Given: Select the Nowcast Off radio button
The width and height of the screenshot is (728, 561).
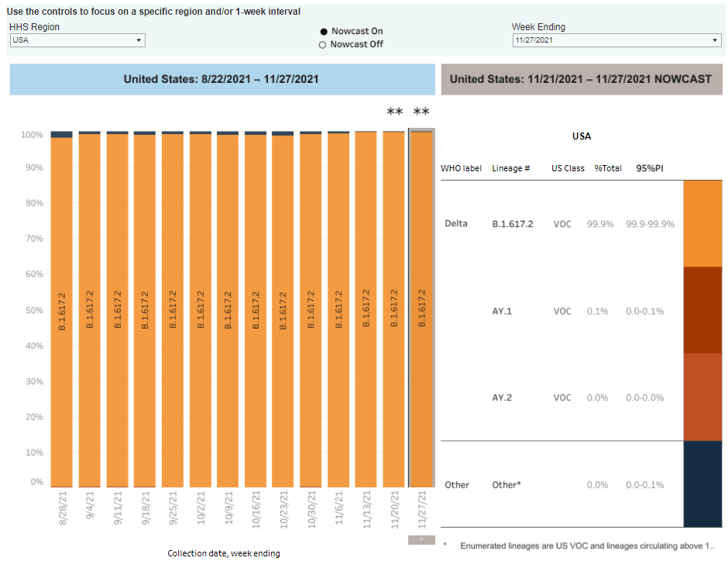Looking at the screenshot, I should (323, 45).
